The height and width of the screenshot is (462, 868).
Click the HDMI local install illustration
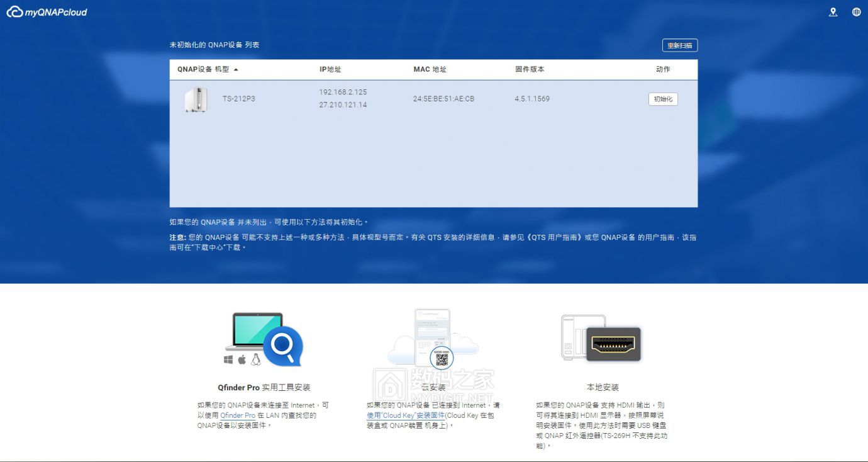tap(601, 339)
